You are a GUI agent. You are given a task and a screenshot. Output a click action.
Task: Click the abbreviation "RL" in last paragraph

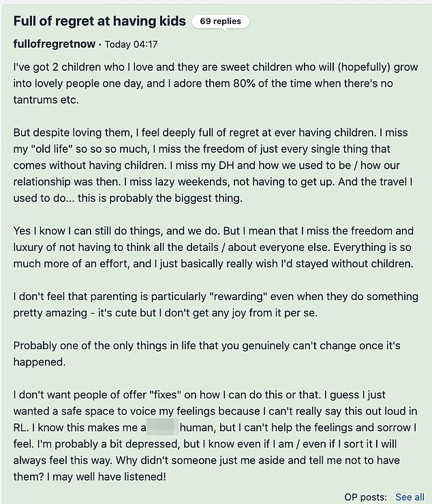(x=20, y=428)
